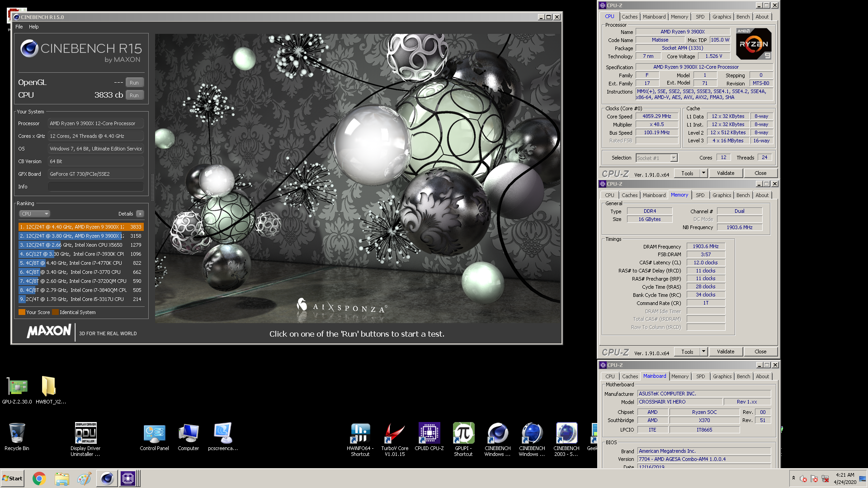Click the Cinebench title bar logo icon
The width and height of the screenshot is (868, 488).
point(17,17)
